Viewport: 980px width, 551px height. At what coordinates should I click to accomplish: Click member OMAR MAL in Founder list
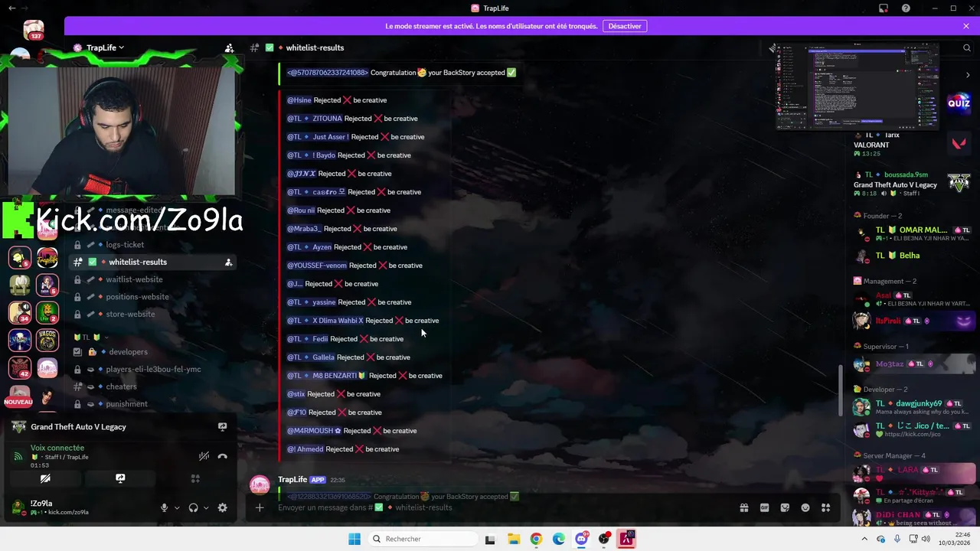(x=913, y=233)
